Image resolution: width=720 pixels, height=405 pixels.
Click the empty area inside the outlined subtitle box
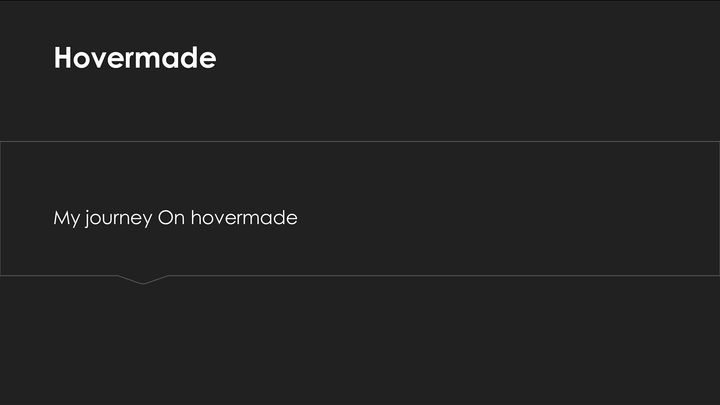[459, 207]
